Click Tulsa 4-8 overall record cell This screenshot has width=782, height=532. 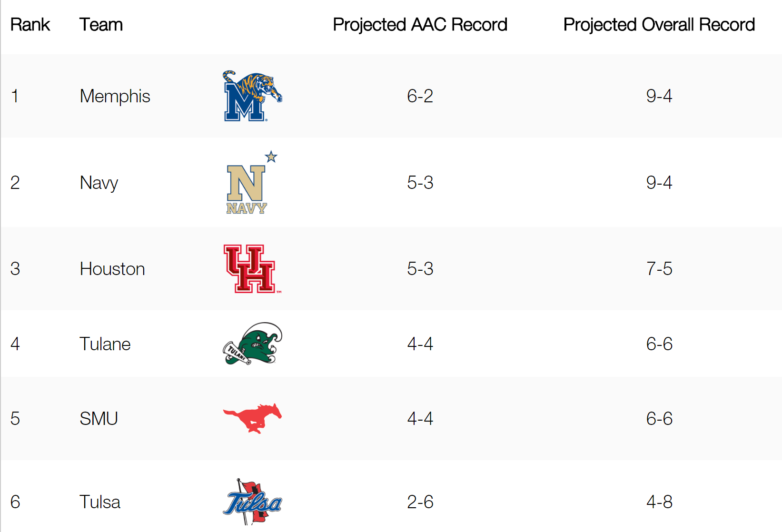click(659, 502)
